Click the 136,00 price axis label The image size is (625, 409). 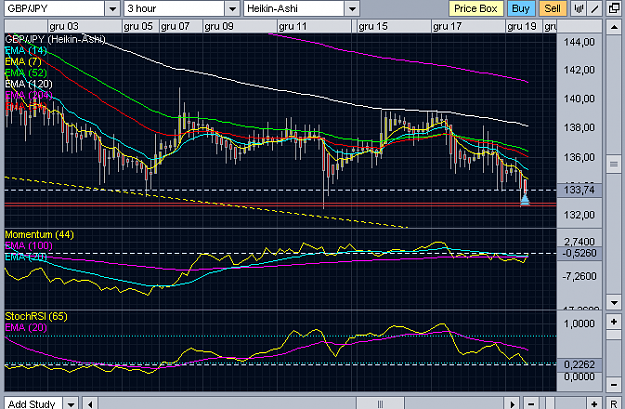[x=579, y=157]
